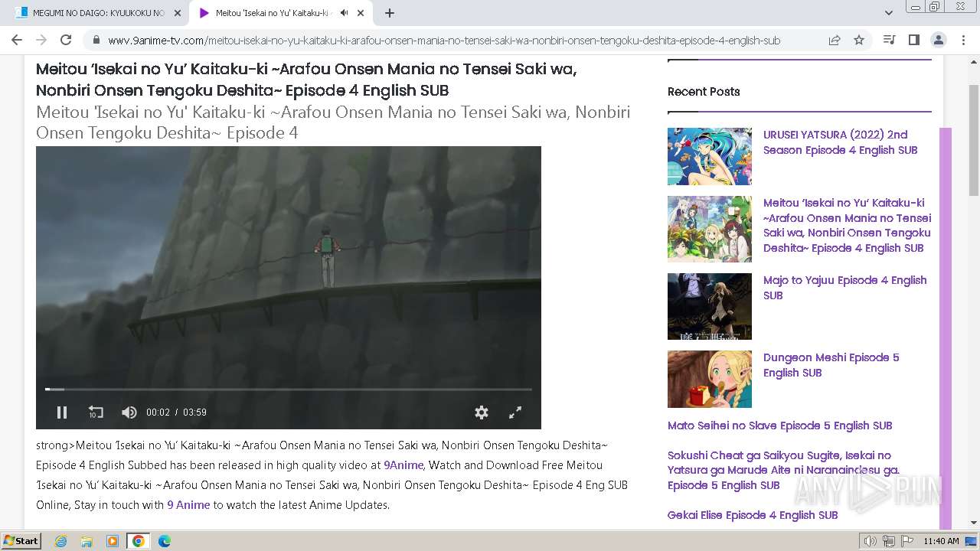The width and height of the screenshot is (980, 551).
Task: Open URUSEI YATSURA post thumbnail
Action: 710,156
